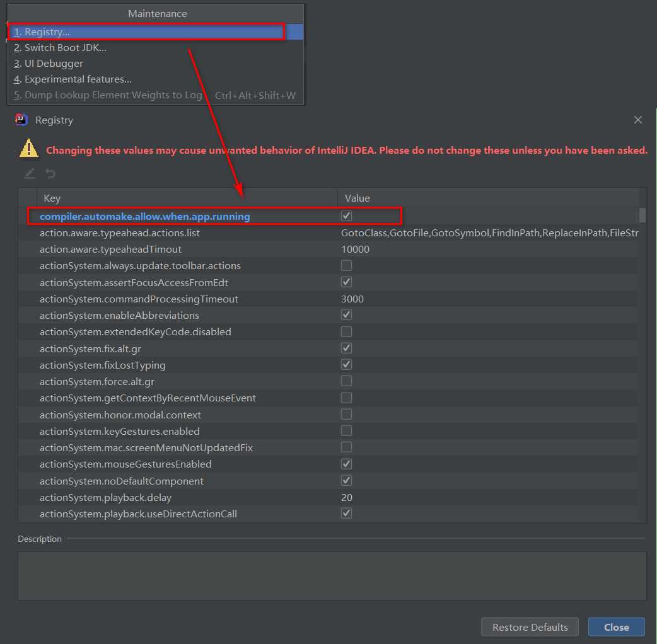This screenshot has height=644, width=657.
Task: Enable actionSystem.extendedKeyCode.disabled checkbox
Action: [347, 331]
